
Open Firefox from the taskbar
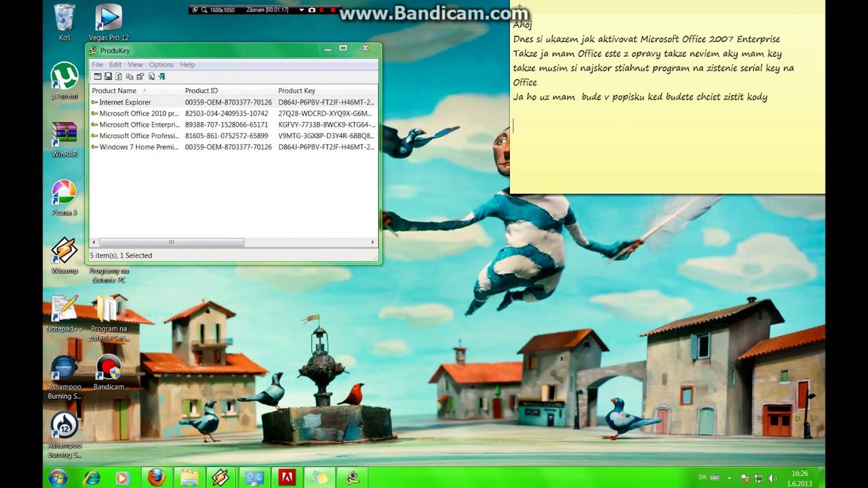pyautogui.click(x=156, y=478)
